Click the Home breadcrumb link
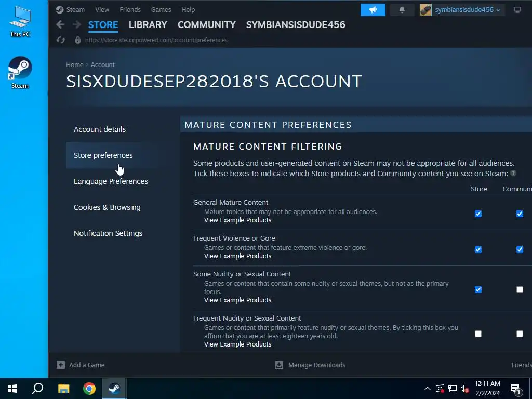The width and height of the screenshot is (532, 399). 75,65
